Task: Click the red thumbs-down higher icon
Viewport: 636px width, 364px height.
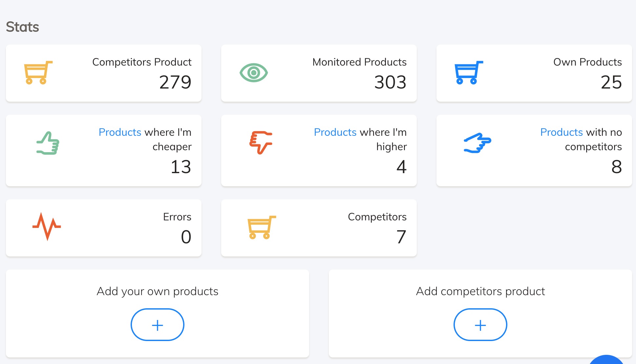Action: pos(261,142)
